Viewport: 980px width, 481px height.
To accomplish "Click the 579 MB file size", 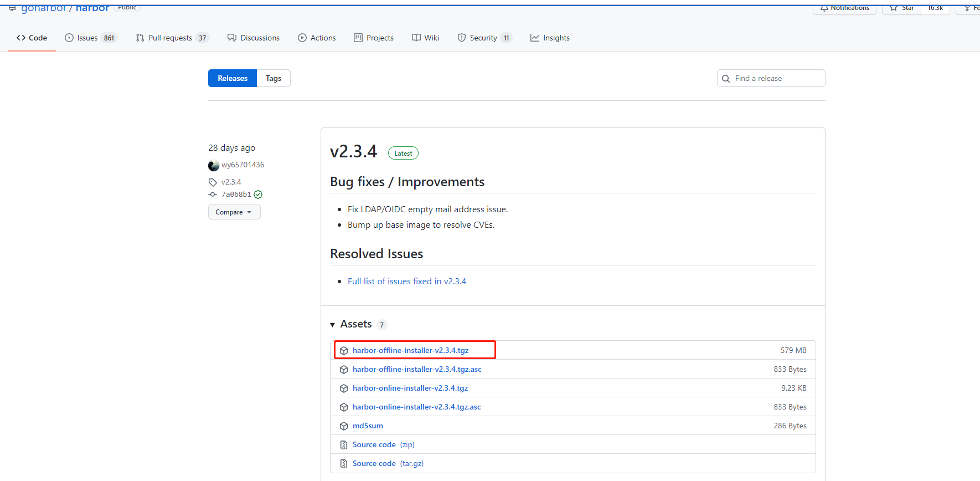I will (x=793, y=350).
